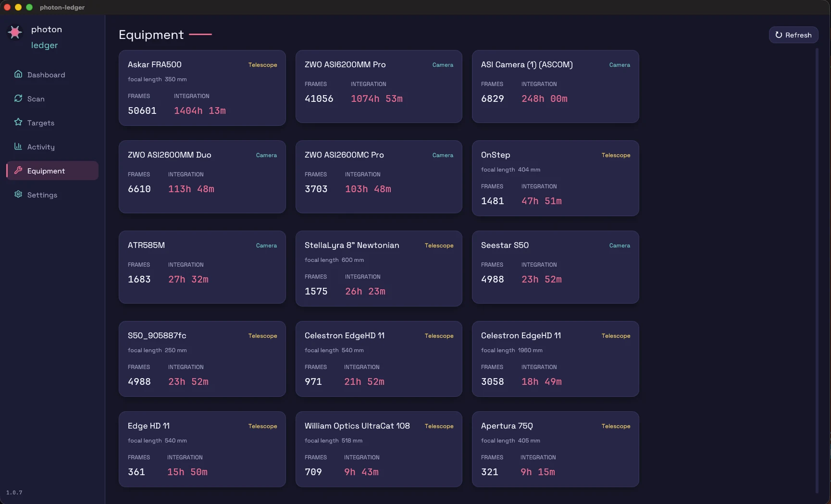Select the S50_905887fc card title

[x=157, y=335]
